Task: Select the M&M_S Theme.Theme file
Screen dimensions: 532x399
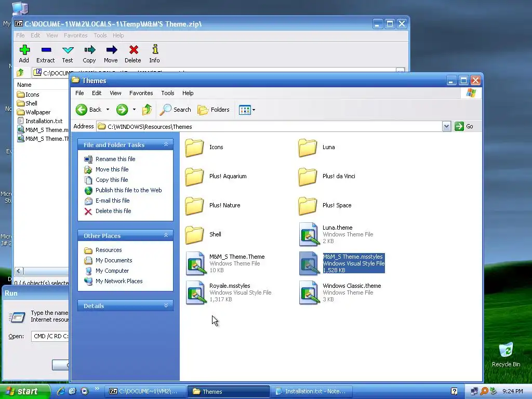Action: pyautogui.click(x=225, y=263)
